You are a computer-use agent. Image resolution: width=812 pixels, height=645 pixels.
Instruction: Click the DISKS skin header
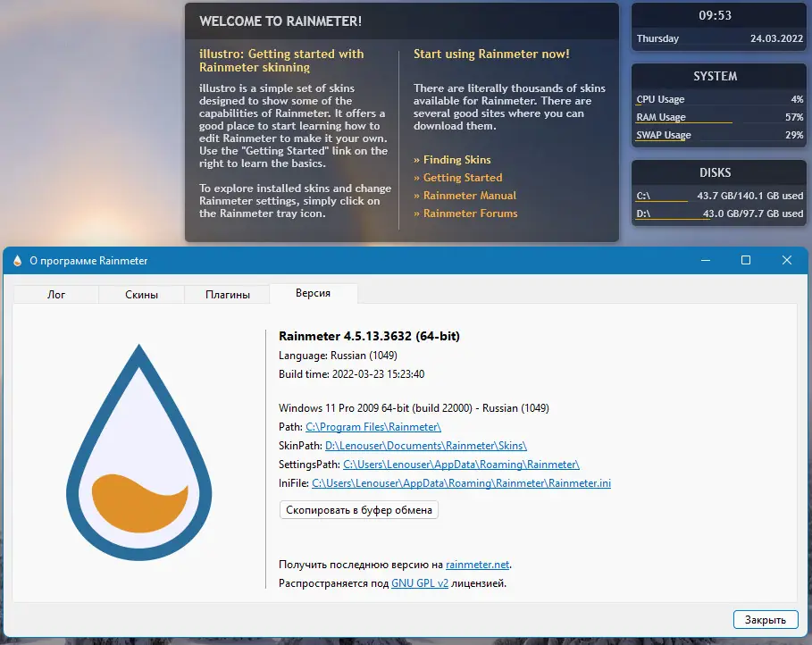tap(716, 172)
